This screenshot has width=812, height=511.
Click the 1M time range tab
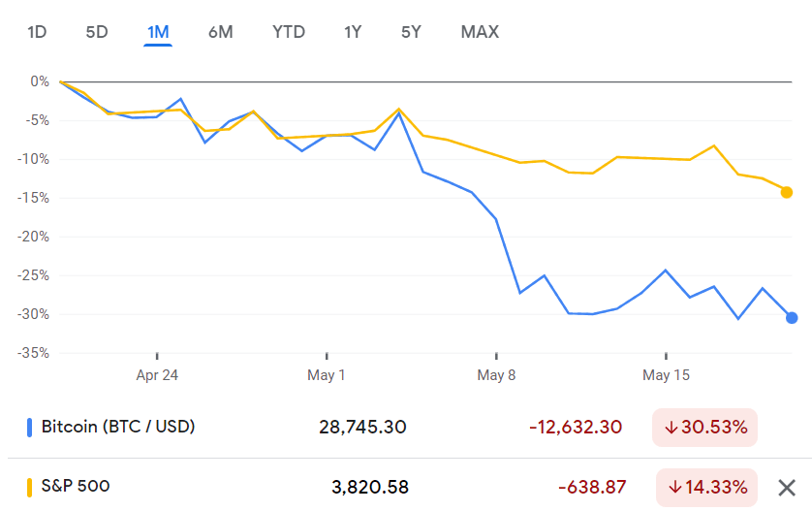click(x=158, y=32)
